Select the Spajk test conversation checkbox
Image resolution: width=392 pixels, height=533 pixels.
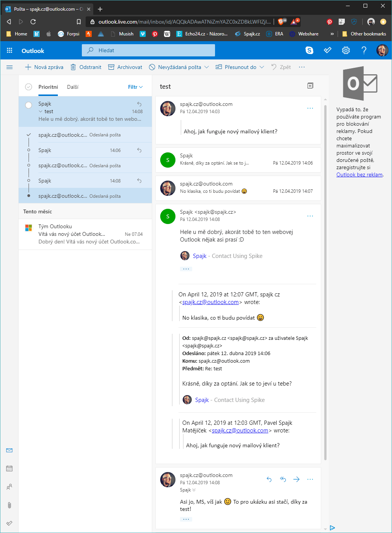(x=29, y=105)
